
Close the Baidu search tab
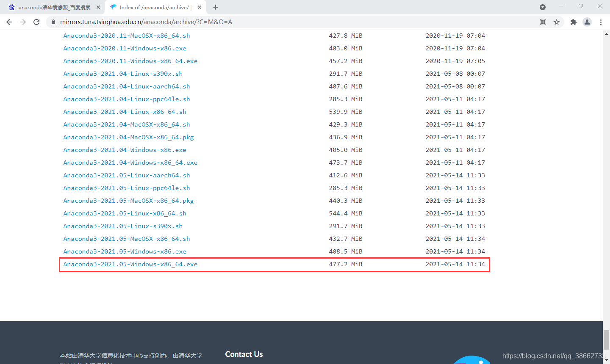[x=98, y=7]
